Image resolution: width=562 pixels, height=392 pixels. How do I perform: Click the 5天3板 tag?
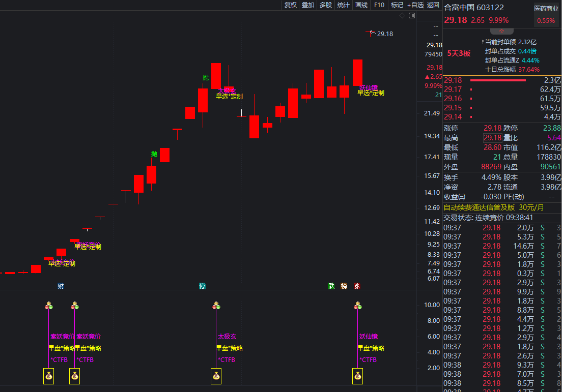tap(459, 53)
